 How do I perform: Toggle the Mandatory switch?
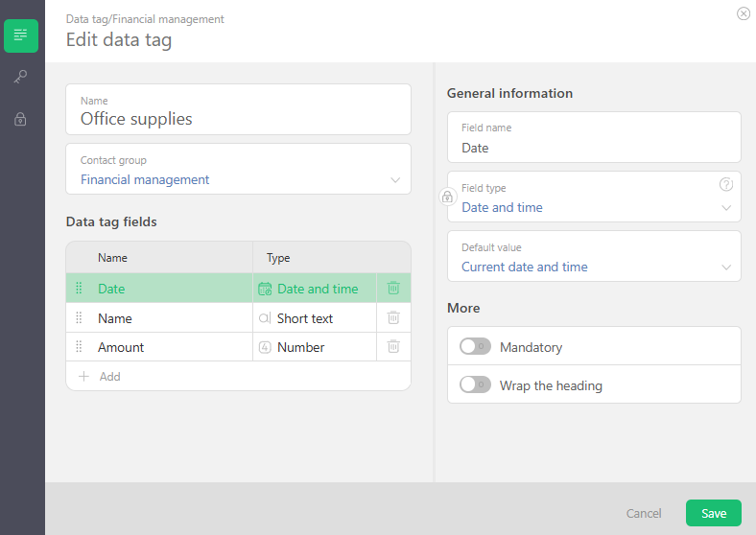tap(475, 346)
